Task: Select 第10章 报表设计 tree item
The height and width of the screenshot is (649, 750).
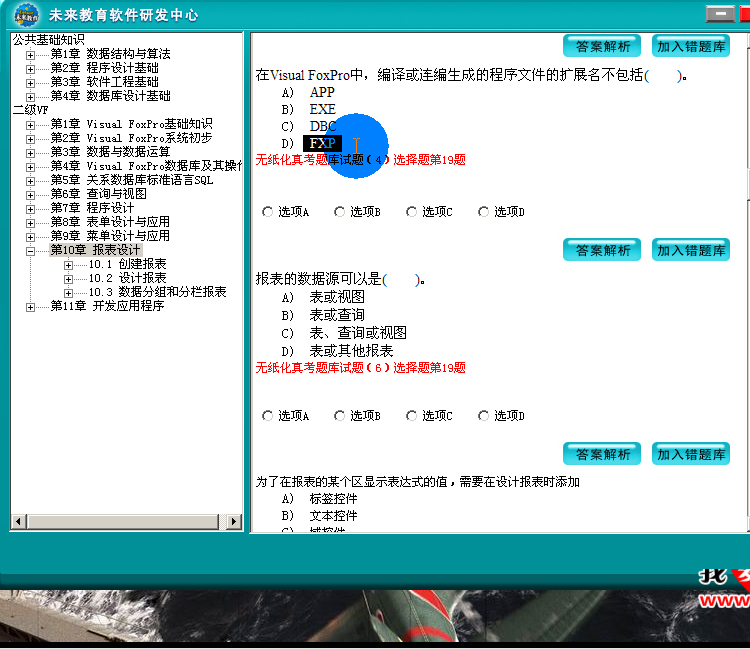Action: 95,250
